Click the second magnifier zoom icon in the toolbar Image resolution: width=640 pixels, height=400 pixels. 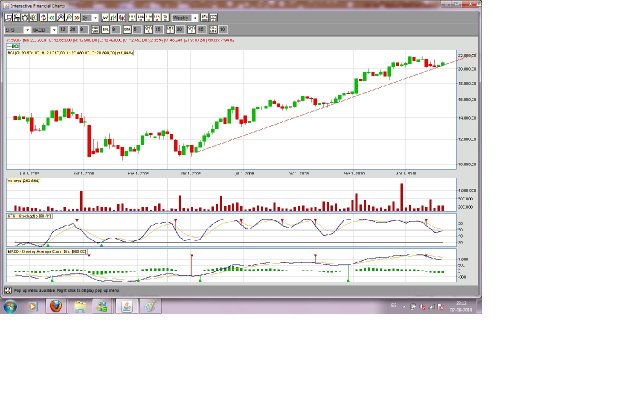(x=69, y=18)
